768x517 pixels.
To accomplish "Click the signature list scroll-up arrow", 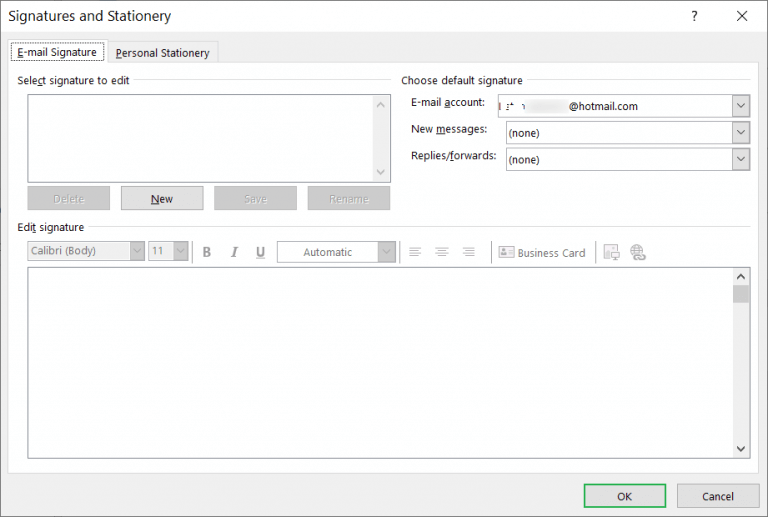I will pyautogui.click(x=381, y=104).
